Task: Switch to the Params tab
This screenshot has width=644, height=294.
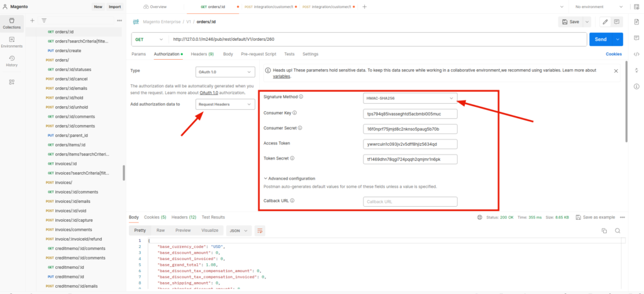Action: pos(139,54)
